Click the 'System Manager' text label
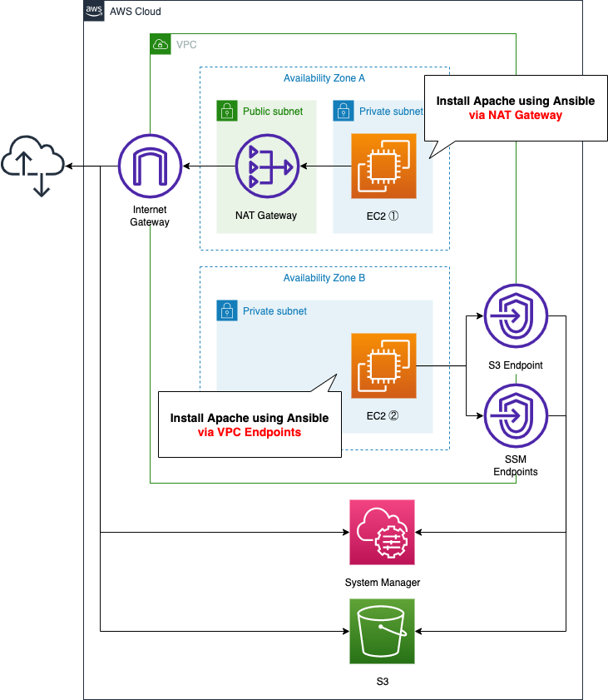Screen dimensions: 608x700 click(x=383, y=582)
